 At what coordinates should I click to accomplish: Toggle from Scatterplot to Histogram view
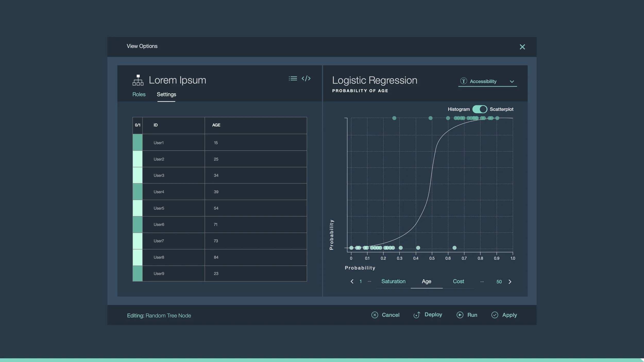click(x=480, y=109)
